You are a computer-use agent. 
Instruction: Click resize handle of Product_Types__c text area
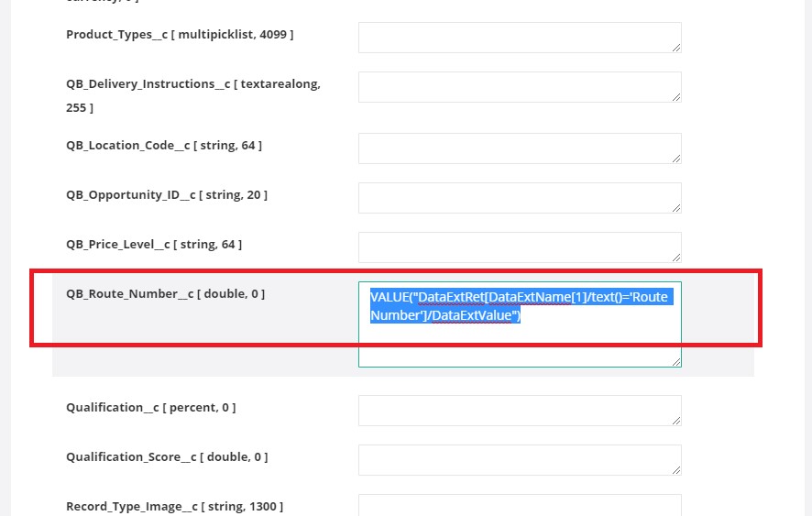click(x=676, y=48)
